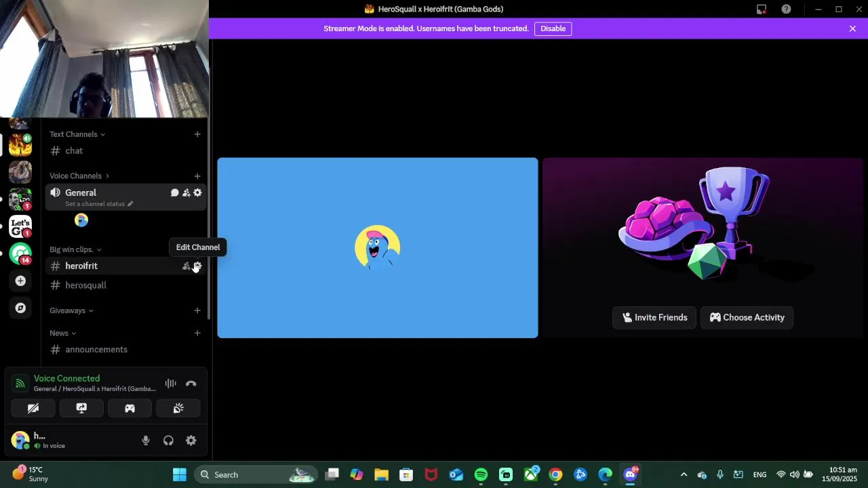Image resolution: width=868 pixels, height=488 pixels.
Task: Open user profile avatar in bottom panel
Action: point(20,441)
